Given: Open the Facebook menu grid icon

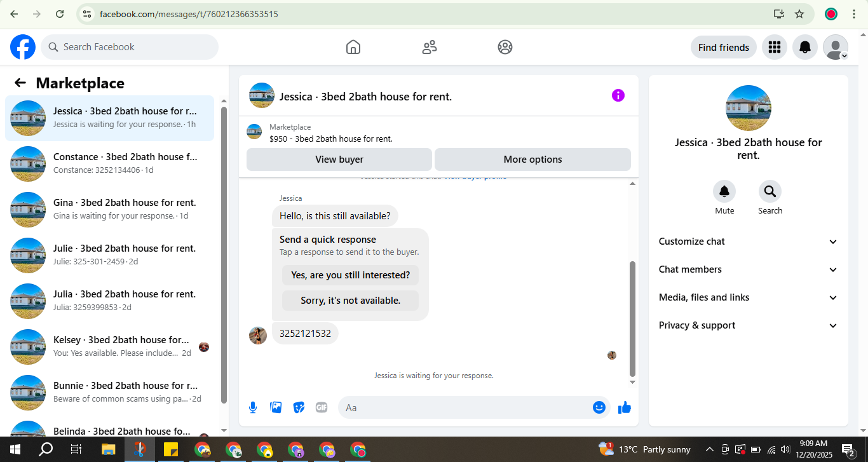Looking at the screenshot, I should pos(774,47).
